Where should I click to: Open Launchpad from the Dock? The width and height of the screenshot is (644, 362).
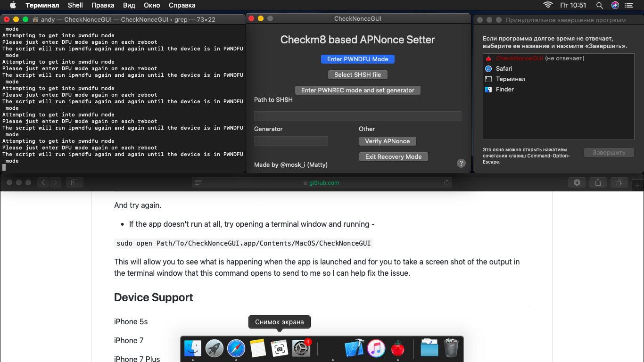click(215, 348)
